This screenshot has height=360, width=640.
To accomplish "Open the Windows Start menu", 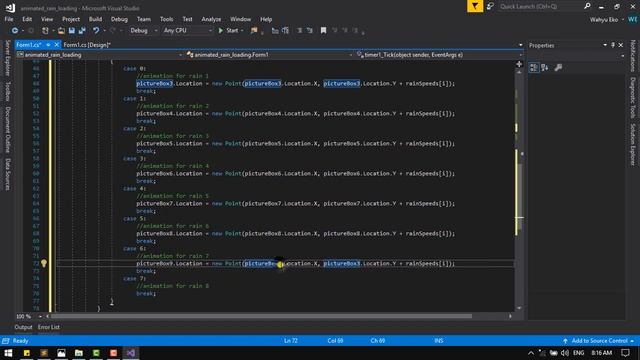I will 8,353.
